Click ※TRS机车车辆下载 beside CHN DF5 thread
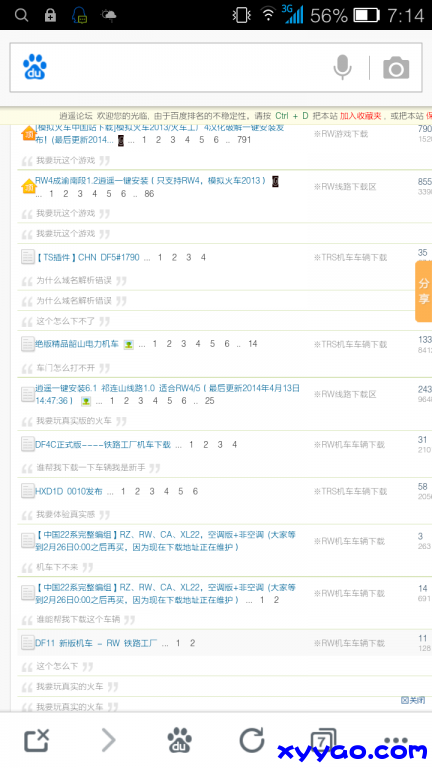 tap(350, 258)
